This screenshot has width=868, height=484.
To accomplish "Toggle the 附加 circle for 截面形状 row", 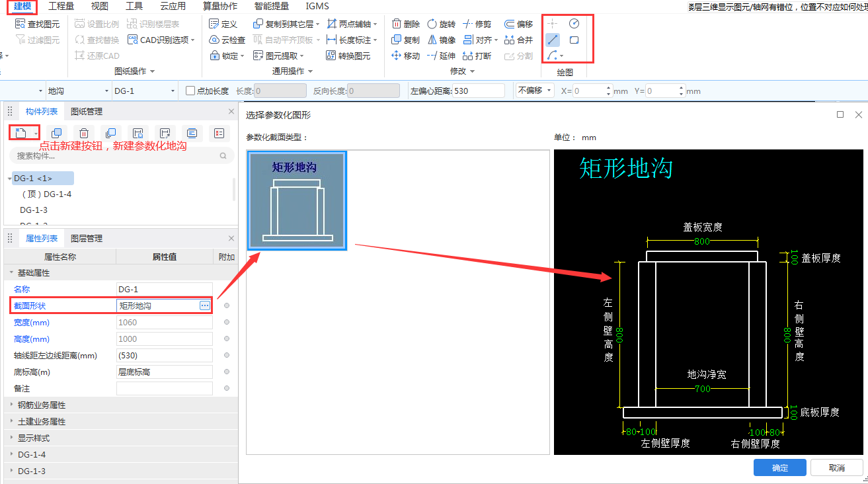I will coord(227,305).
